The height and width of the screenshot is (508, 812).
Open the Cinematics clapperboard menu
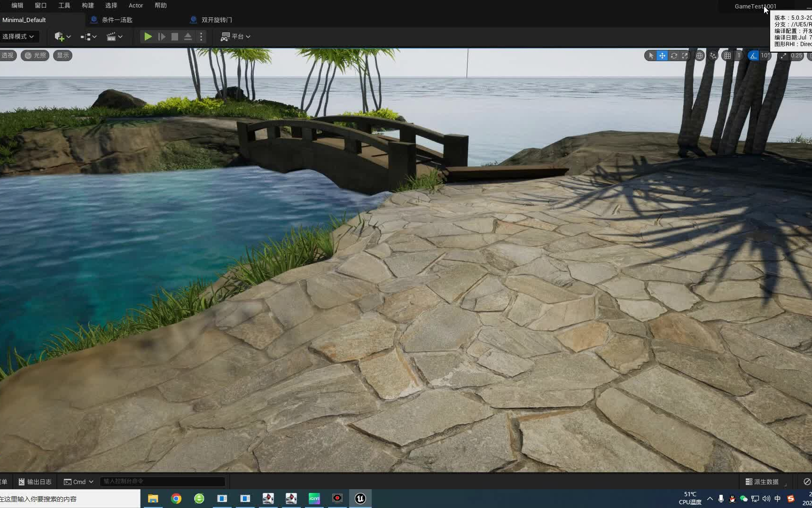[111, 37]
